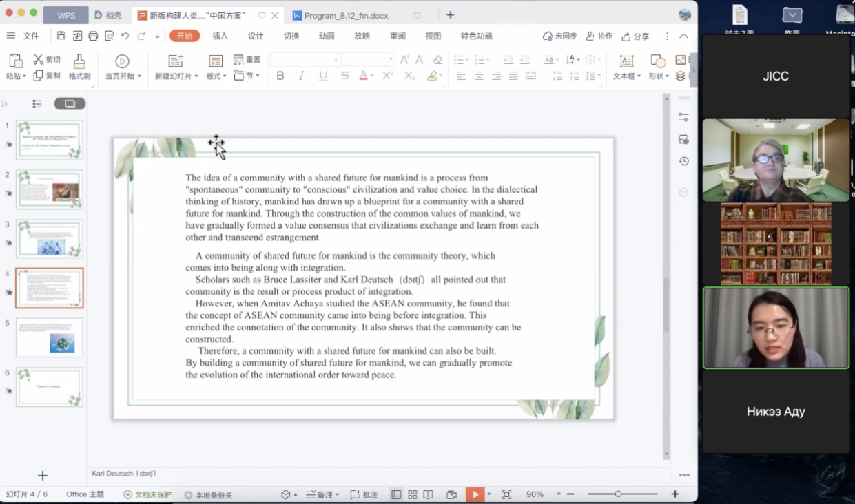
Task: Click the New Slide (新建幻灯片) icon
Action: click(x=176, y=61)
